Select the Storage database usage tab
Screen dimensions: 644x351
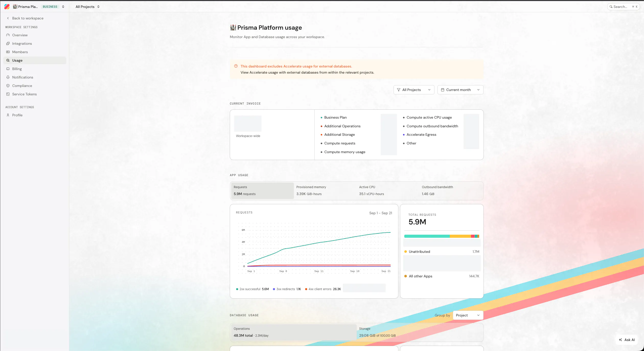(419, 332)
